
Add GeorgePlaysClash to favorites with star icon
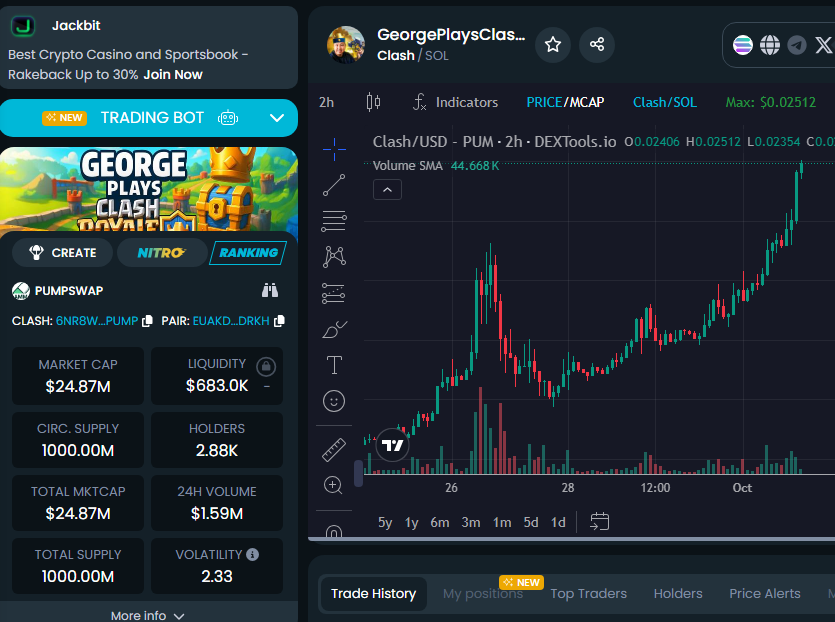coord(553,45)
